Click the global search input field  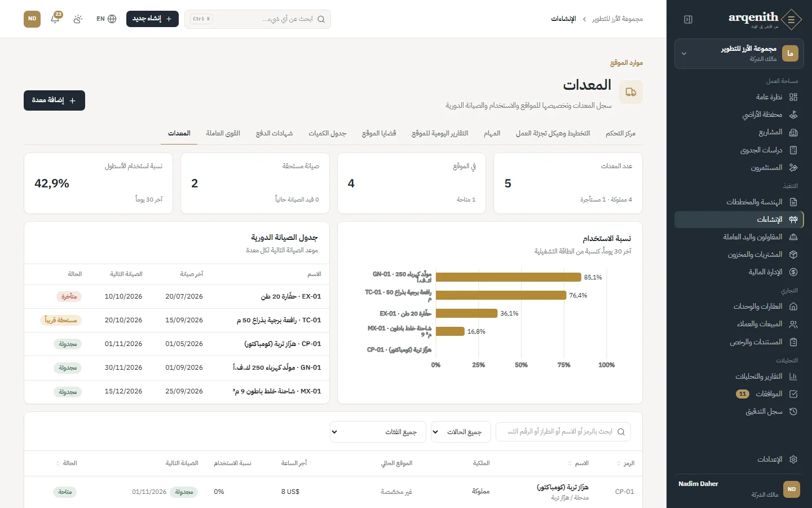point(258,19)
